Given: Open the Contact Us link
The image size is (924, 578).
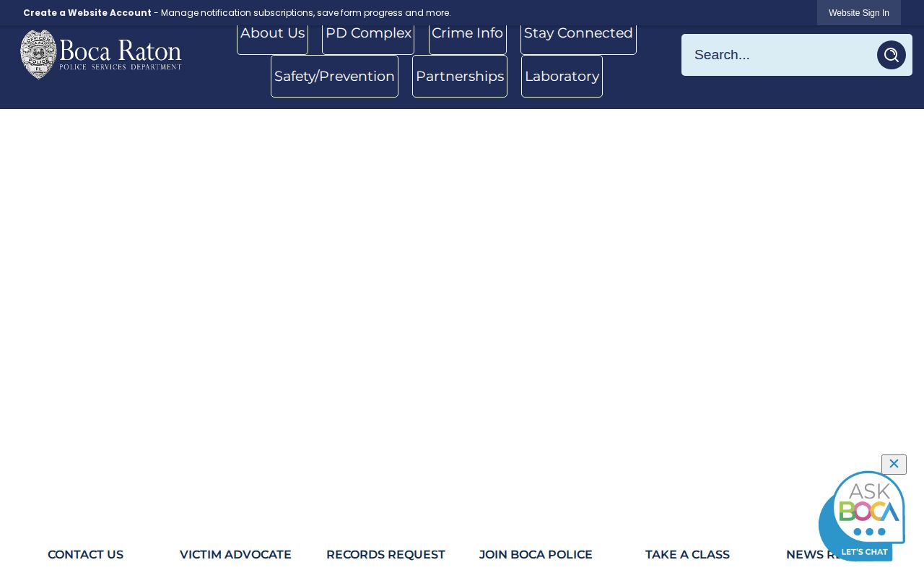Looking at the screenshot, I should point(85,555).
